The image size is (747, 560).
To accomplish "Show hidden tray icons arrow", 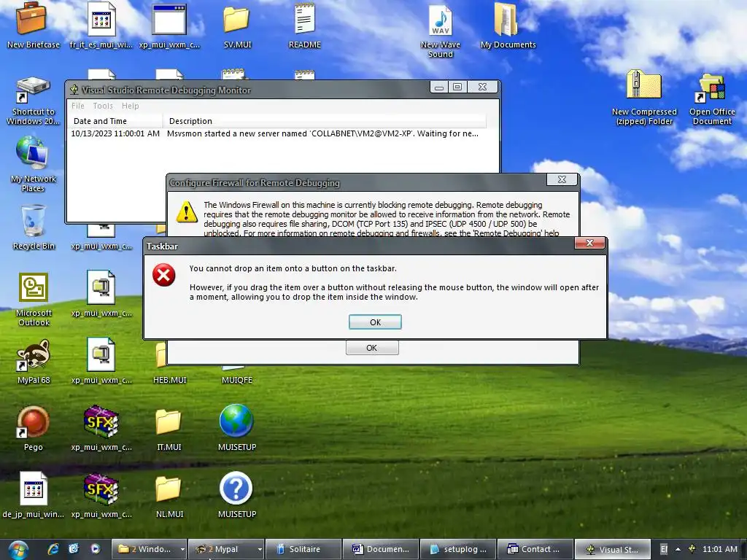I will pyautogui.click(x=678, y=550).
